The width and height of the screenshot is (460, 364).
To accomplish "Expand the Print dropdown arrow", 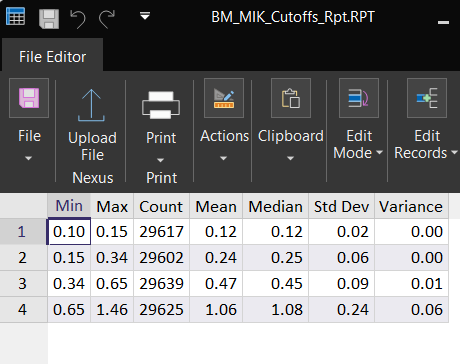I will click(x=160, y=160).
